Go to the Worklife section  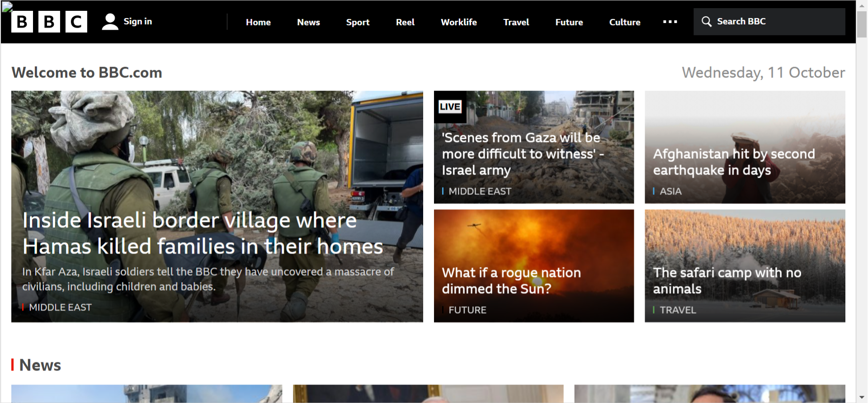click(x=459, y=22)
